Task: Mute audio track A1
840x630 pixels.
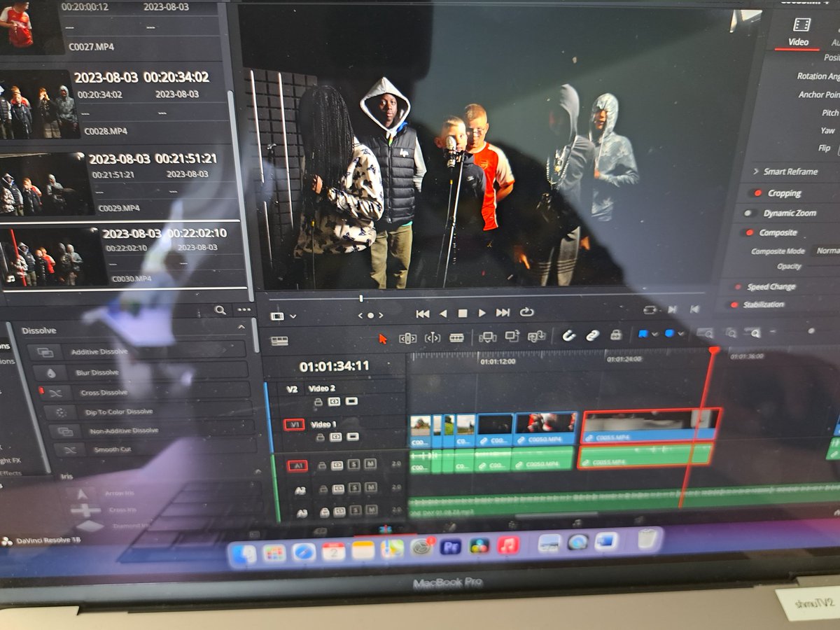Action: click(370, 463)
